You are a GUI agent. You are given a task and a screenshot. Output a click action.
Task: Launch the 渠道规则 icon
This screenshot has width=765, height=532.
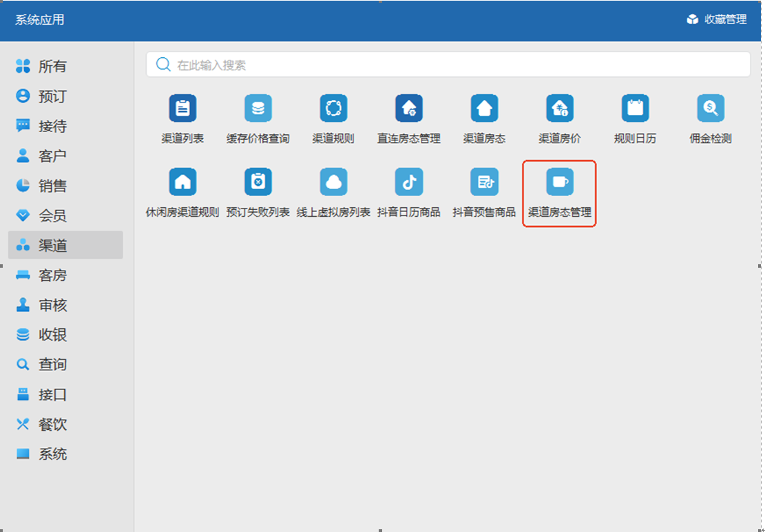coord(333,109)
